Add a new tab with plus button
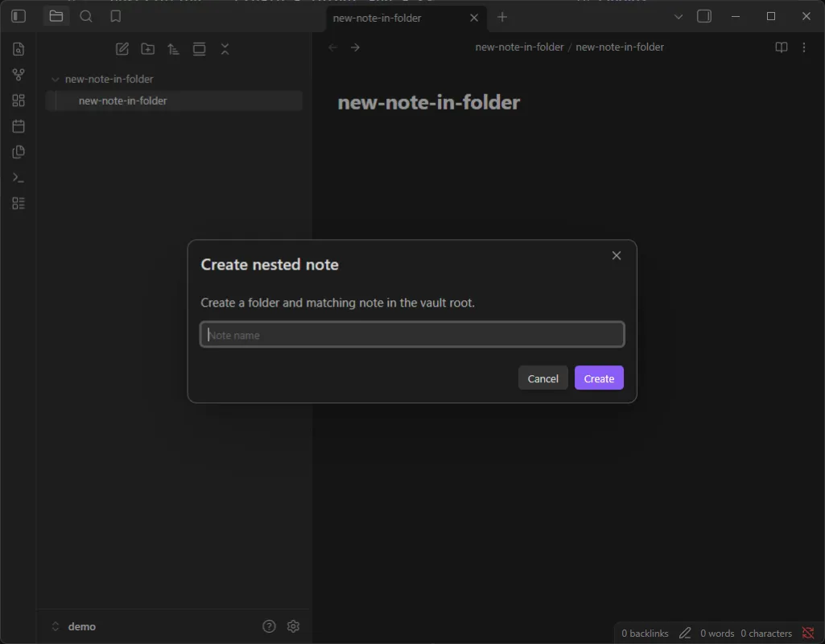The height and width of the screenshot is (644, 825). 502,17
